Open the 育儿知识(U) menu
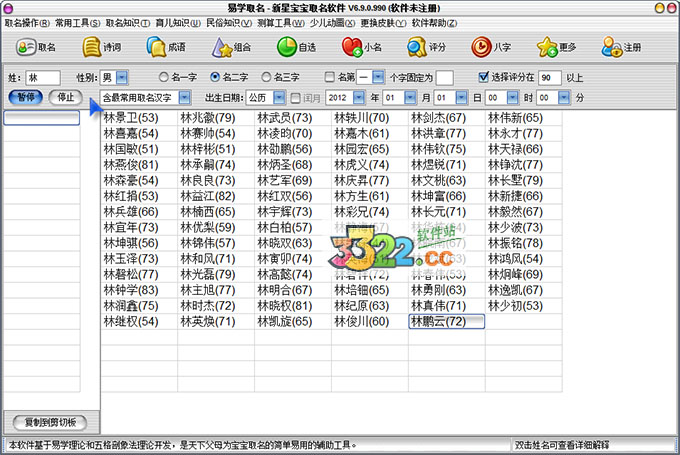The image size is (680, 455). pos(178,23)
